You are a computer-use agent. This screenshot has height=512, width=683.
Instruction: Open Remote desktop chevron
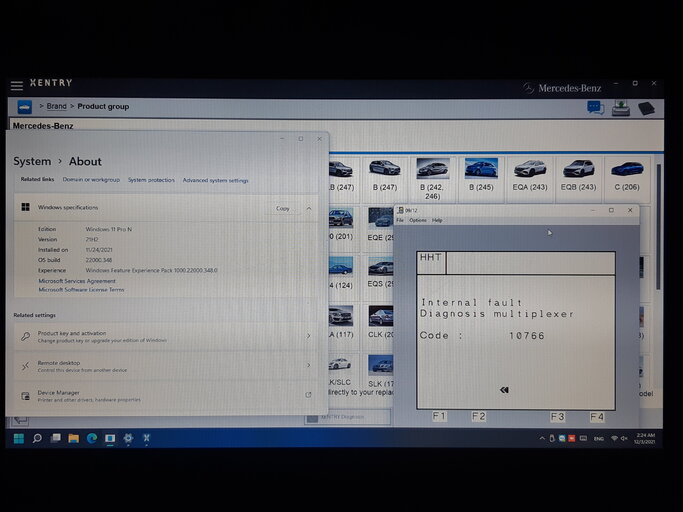(x=308, y=365)
